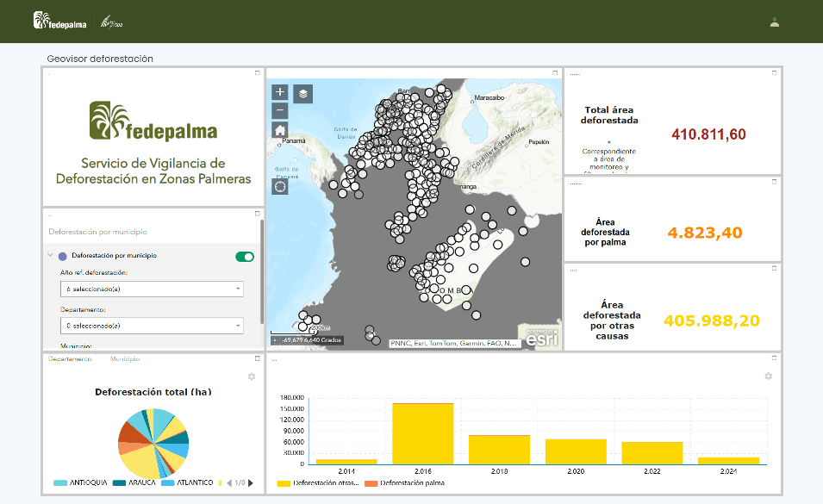Viewport: 823px width, 504px height.
Task: Zoom out on the map
Action: point(280,111)
